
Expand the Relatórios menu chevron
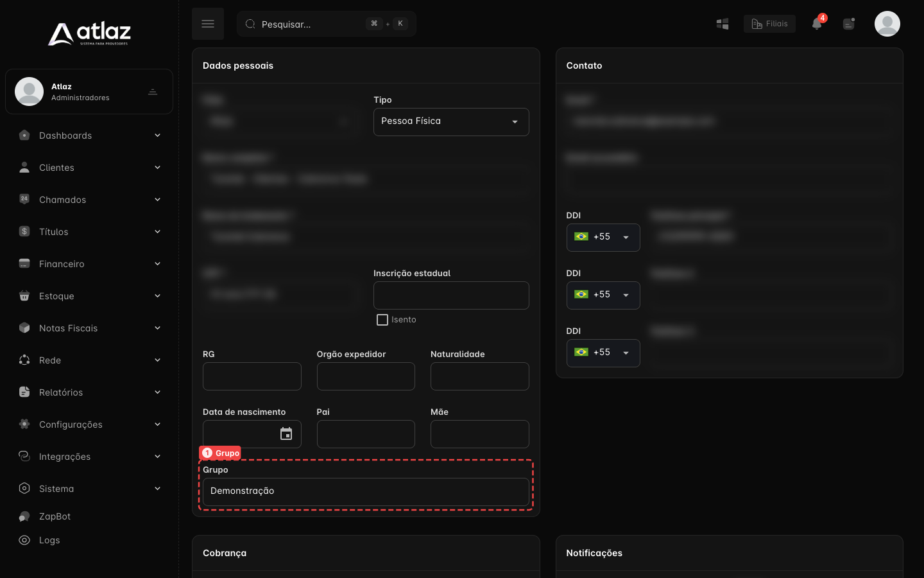pos(157,392)
